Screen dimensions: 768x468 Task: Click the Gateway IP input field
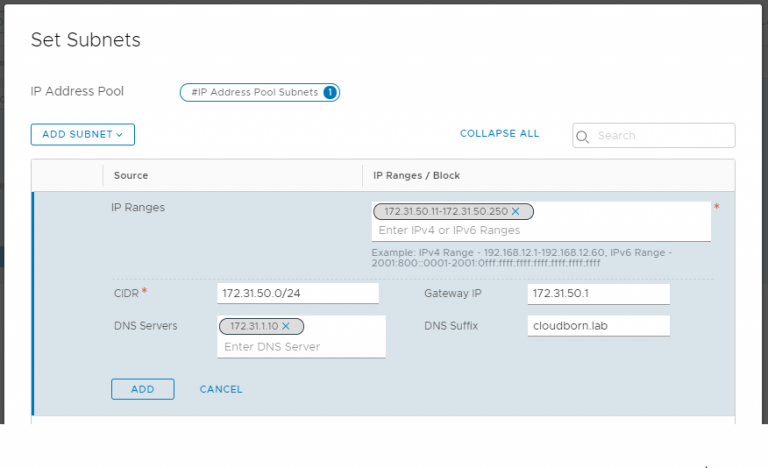coord(597,293)
